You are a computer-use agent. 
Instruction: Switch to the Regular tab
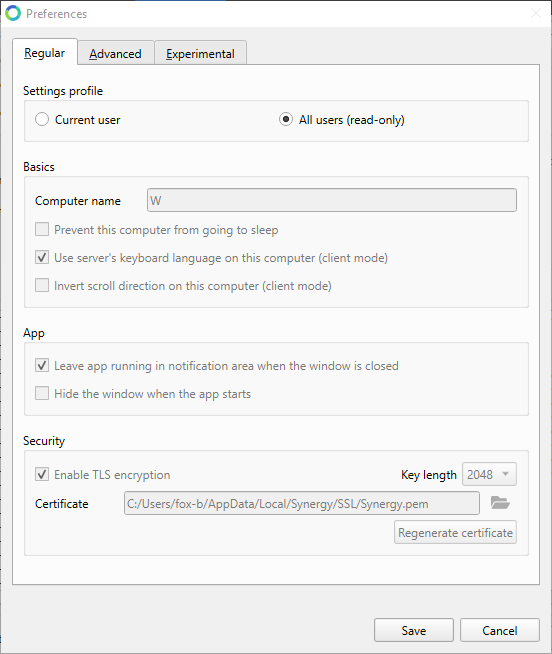(x=45, y=53)
